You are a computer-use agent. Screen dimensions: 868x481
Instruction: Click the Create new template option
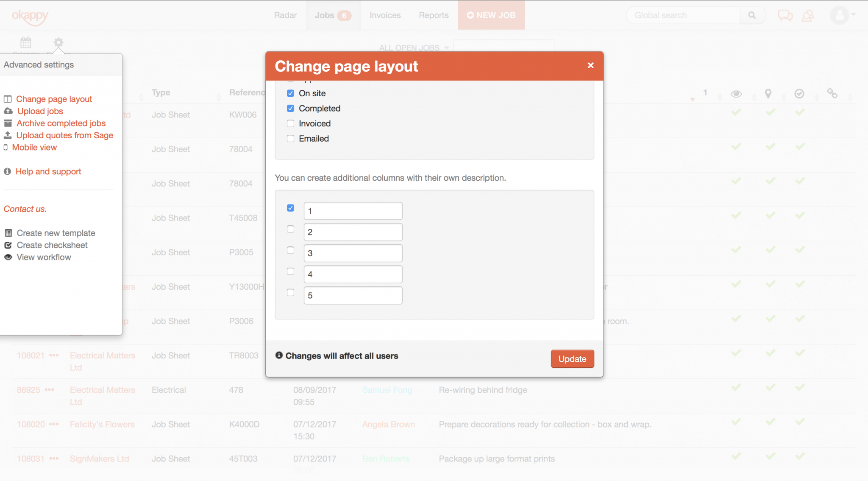[x=56, y=233]
